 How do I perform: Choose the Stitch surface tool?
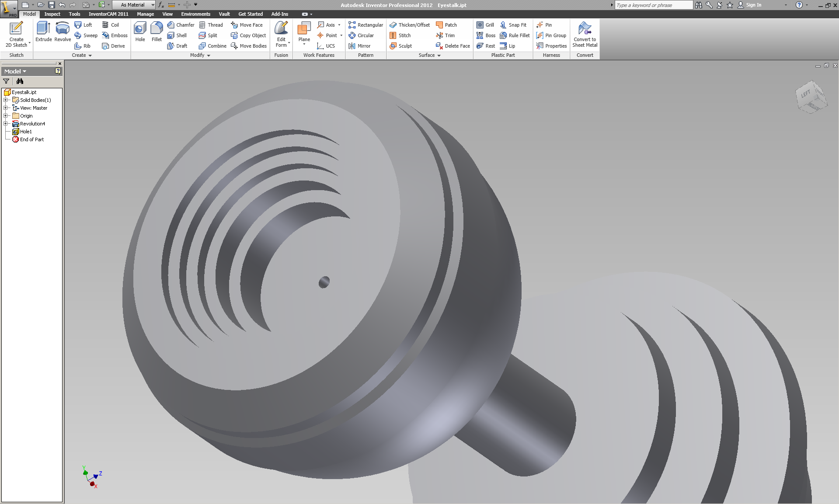point(400,35)
